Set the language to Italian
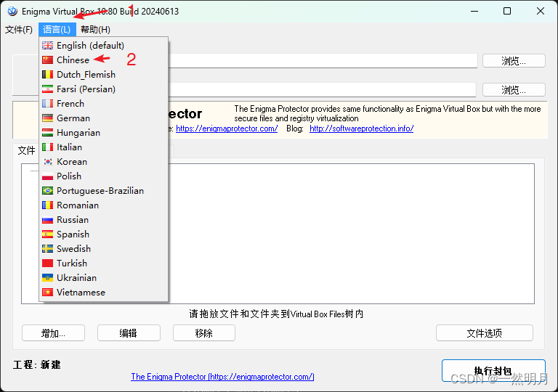The image size is (558, 392). (x=103, y=147)
